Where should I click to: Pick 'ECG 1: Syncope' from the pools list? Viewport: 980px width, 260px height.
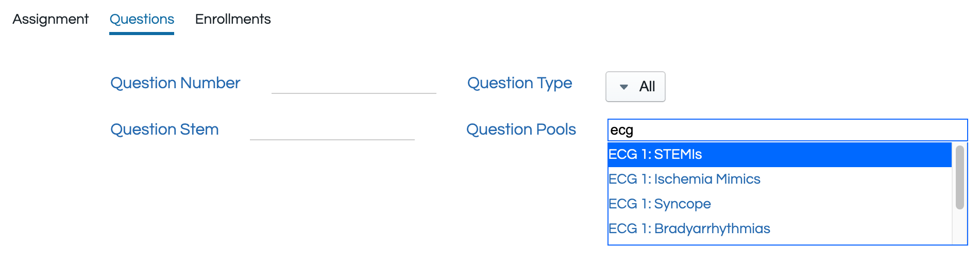click(x=660, y=204)
